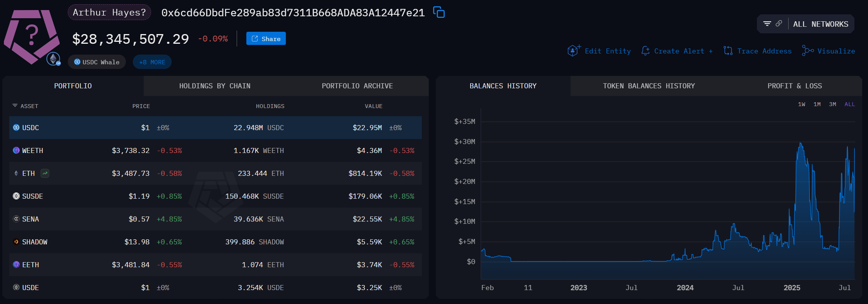Viewport: 868px width, 304px height.
Task: Click the ETH price $3,487.73
Action: click(131, 173)
